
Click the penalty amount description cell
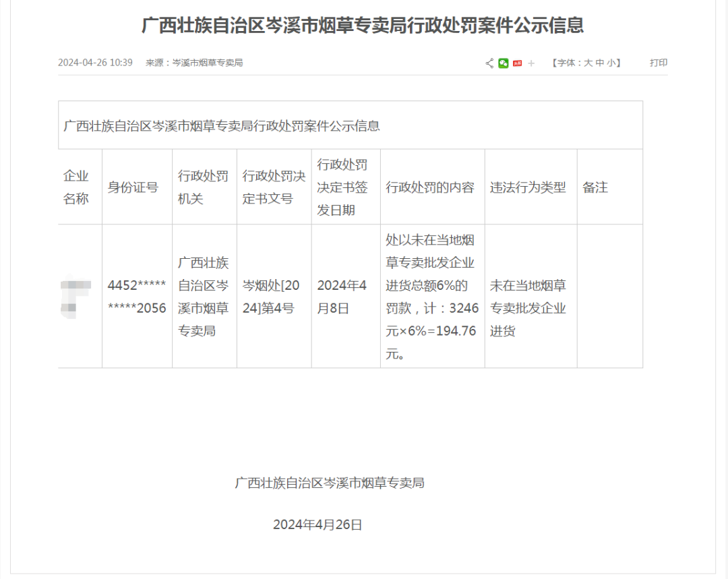tap(432, 297)
